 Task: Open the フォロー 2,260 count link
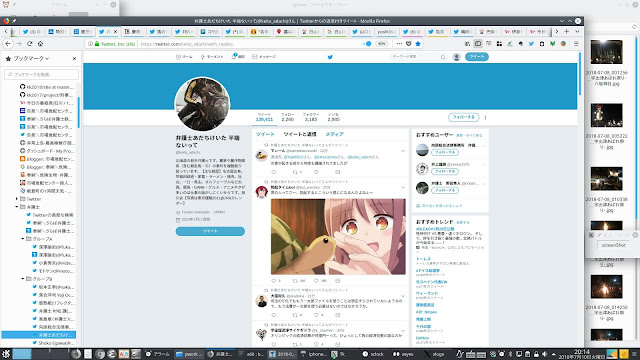click(287, 117)
